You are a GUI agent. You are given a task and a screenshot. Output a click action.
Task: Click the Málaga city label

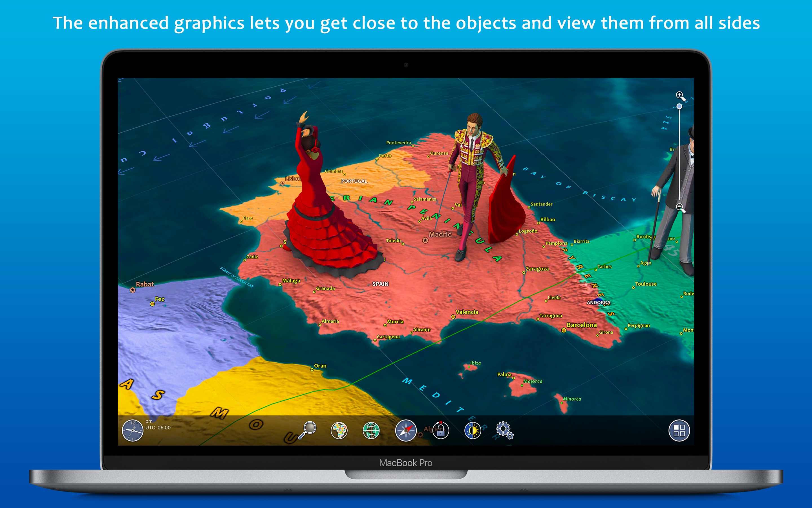pyautogui.click(x=291, y=281)
